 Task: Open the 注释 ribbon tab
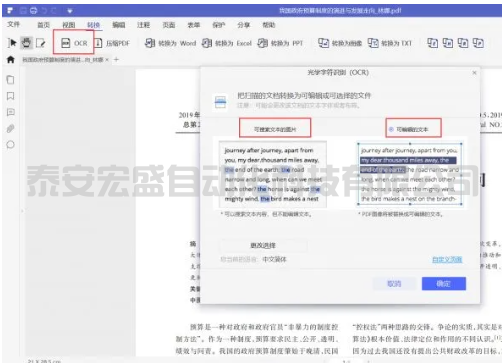[x=144, y=25]
